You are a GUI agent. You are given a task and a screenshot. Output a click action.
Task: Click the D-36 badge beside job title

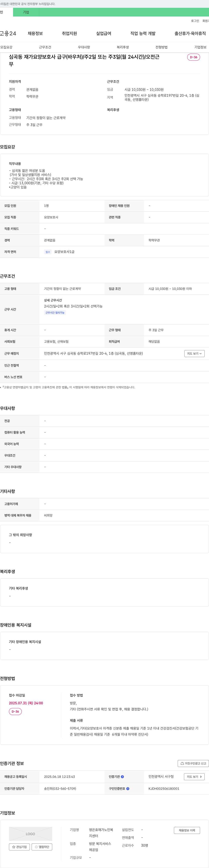coord(194,57)
